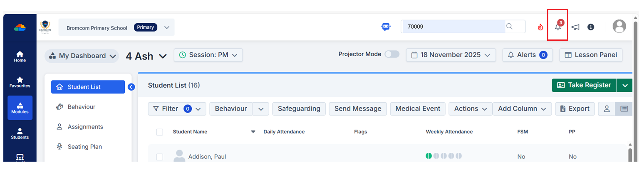Tick the select-all students checkbox

(160, 132)
